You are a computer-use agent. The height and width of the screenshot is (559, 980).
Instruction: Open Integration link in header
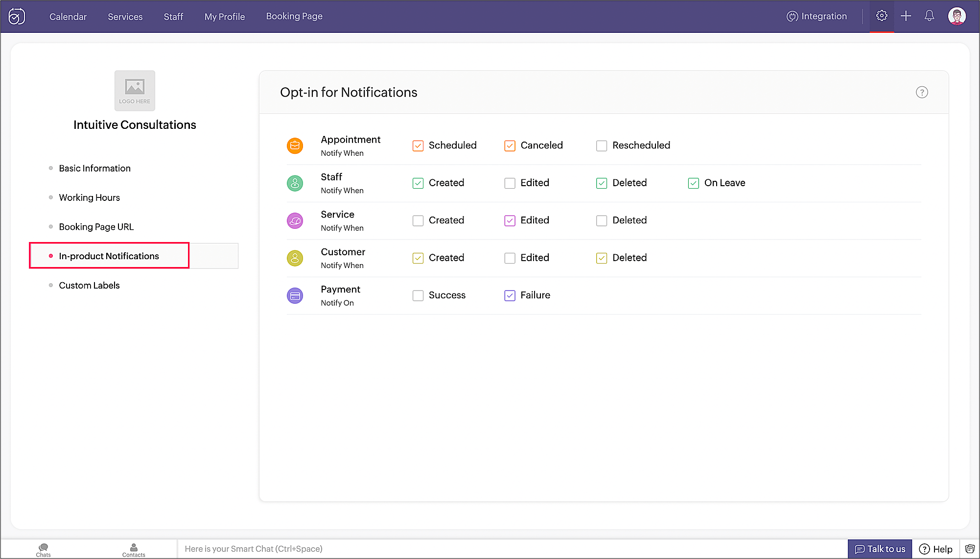[817, 16]
